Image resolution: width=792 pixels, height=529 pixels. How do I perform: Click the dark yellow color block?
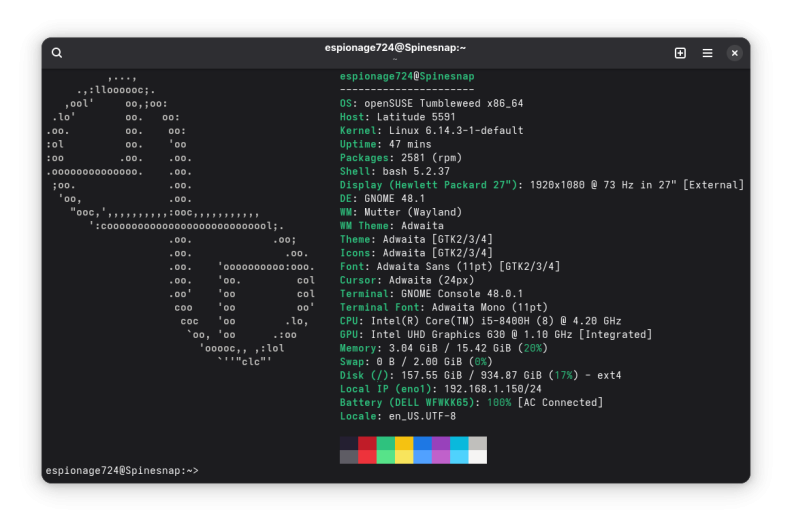(x=404, y=443)
